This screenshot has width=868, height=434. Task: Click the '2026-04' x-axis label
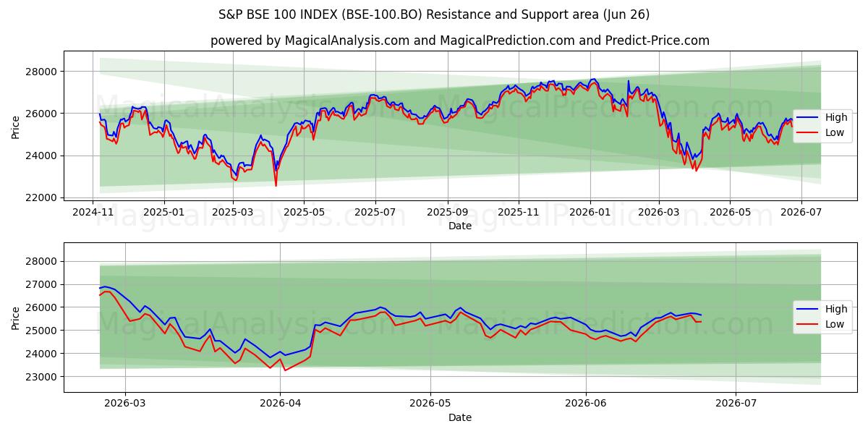[x=280, y=404]
